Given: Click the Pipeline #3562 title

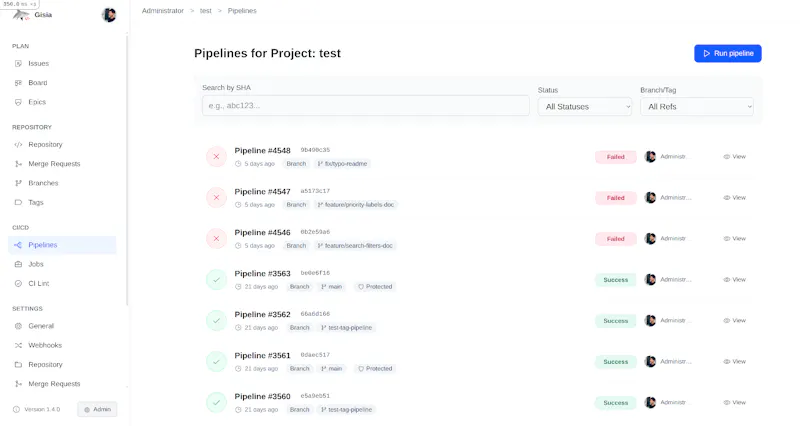Looking at the screenshot, I should pyautogui.click(x=262, y=314).
